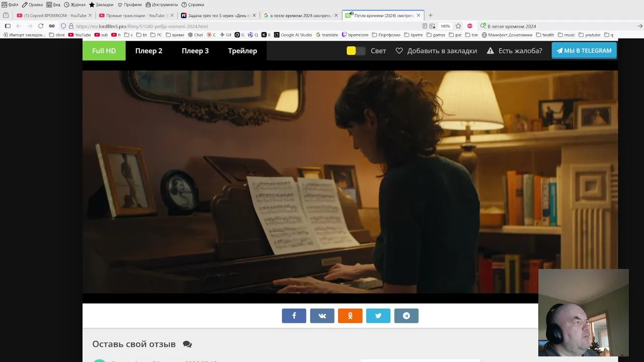The width and height of the screenshot is (644, 362).
Task: Open the "Профили" profiles menu
Action: coord(130,5)
